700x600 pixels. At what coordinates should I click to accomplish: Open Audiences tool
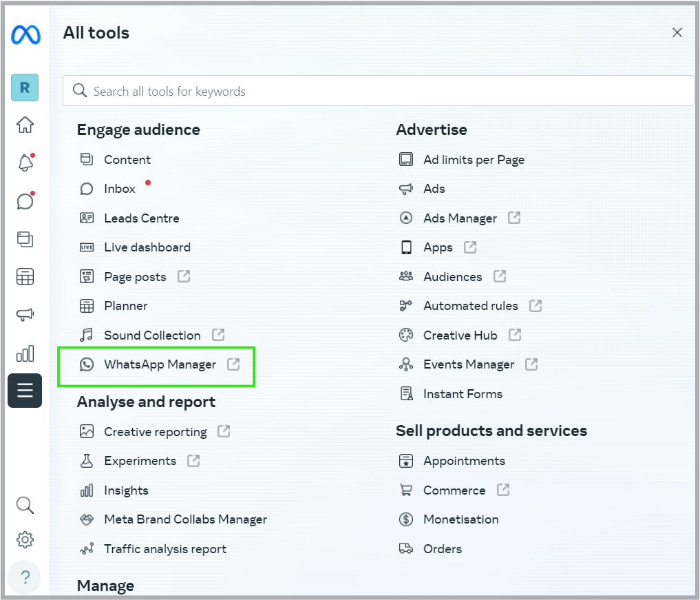pyautogui.click(x=453, y=276)
